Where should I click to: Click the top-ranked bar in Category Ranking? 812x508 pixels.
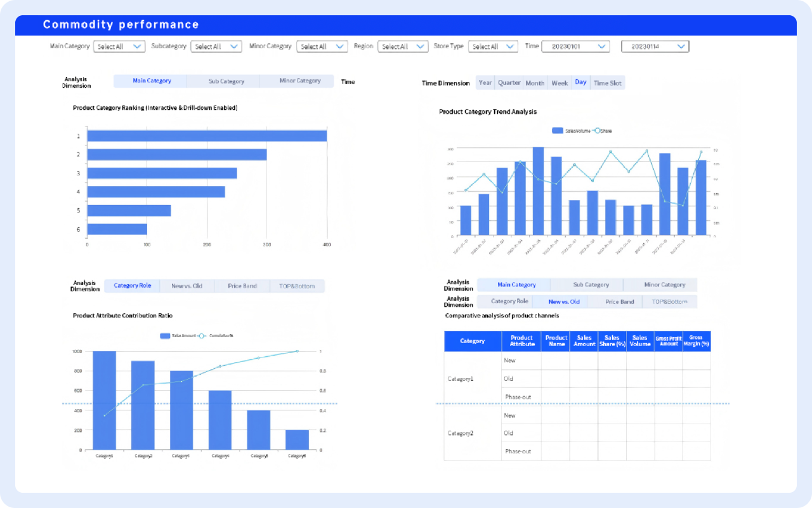(207, 136)
